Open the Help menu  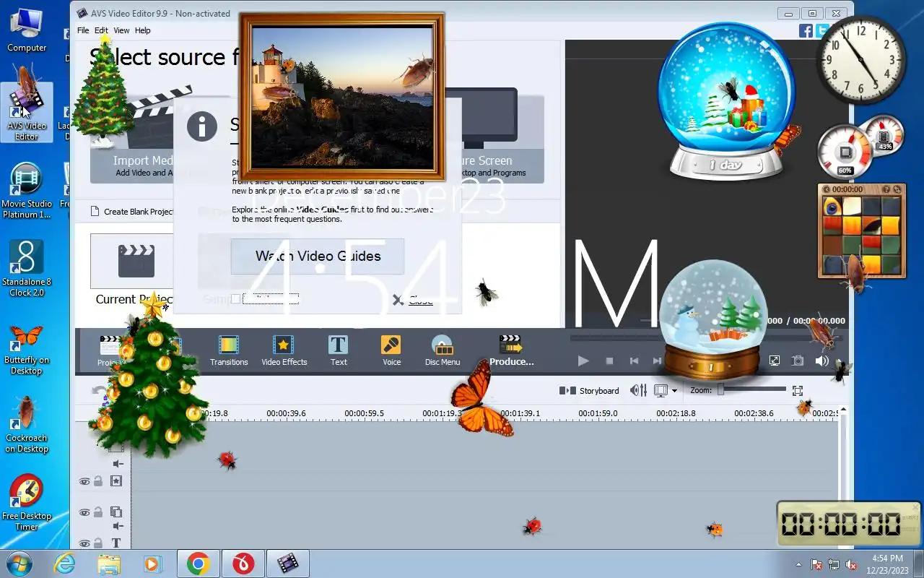[143, 30]
